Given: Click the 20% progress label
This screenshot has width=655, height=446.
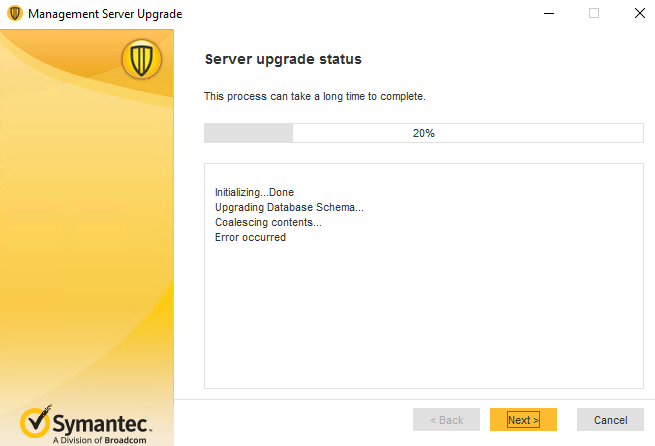Looking at the screenshot, I should [423, 133].
